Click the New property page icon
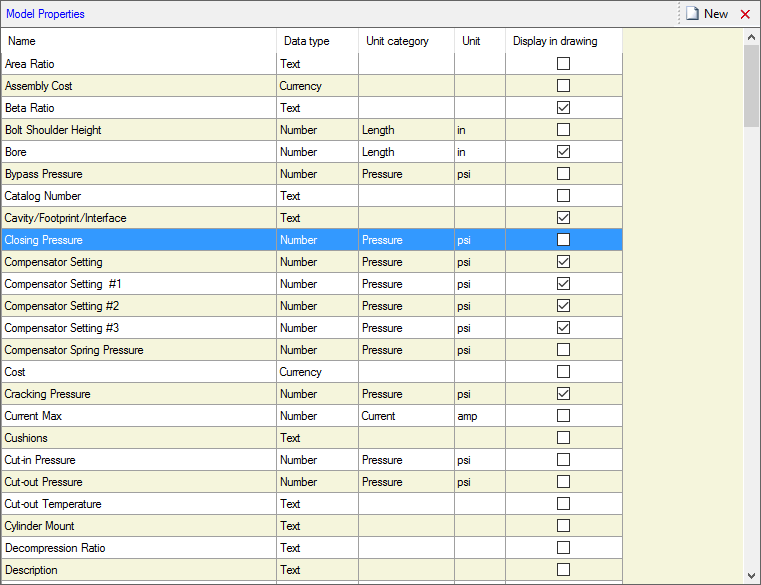 pyautogui.click(x=692, y=14)
